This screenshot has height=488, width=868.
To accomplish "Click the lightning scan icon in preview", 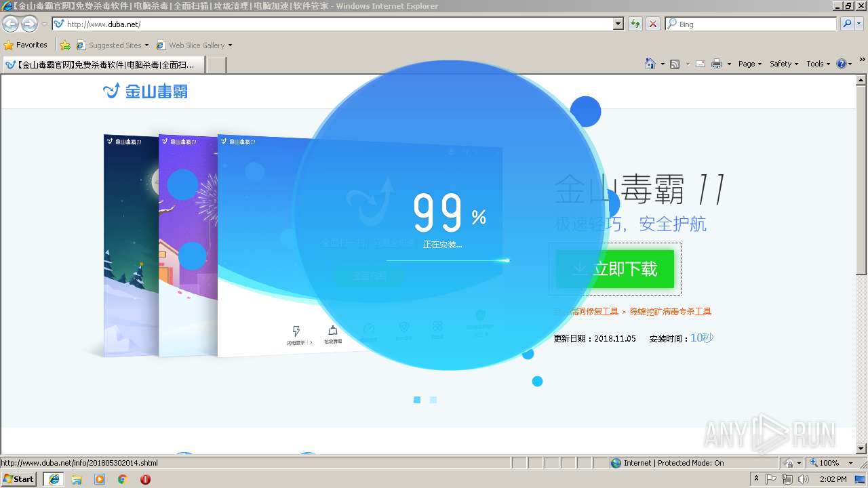I will (296, 331).
